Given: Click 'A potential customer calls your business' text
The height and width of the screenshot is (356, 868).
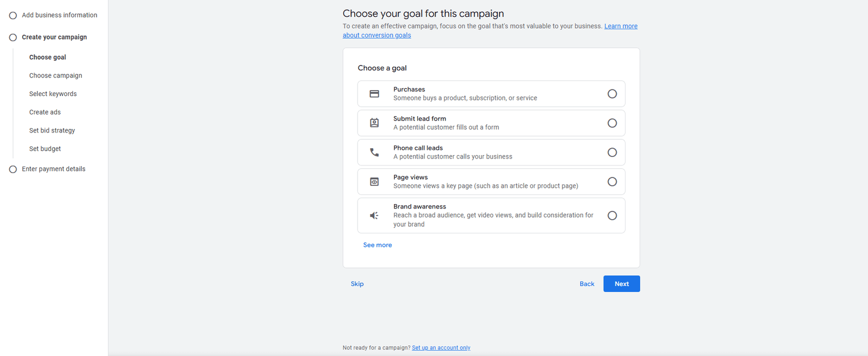Looking at the screenshot, I should [x=453, y=157].
